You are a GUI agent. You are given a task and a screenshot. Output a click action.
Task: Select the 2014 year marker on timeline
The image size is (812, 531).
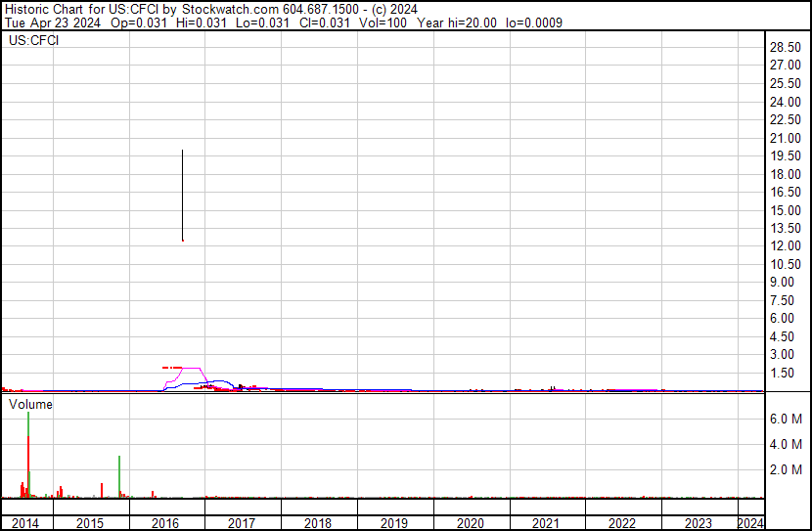(26, 523)
